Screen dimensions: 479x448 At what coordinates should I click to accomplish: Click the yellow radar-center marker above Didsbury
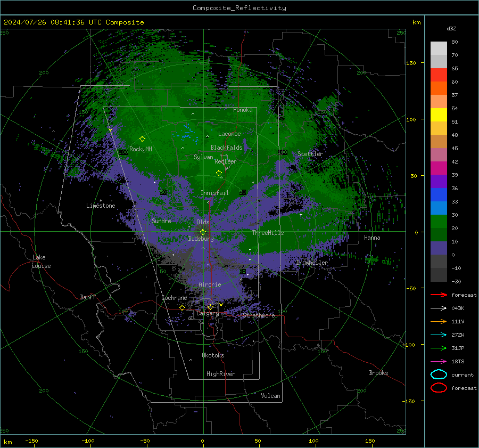[x=203, y=232]
